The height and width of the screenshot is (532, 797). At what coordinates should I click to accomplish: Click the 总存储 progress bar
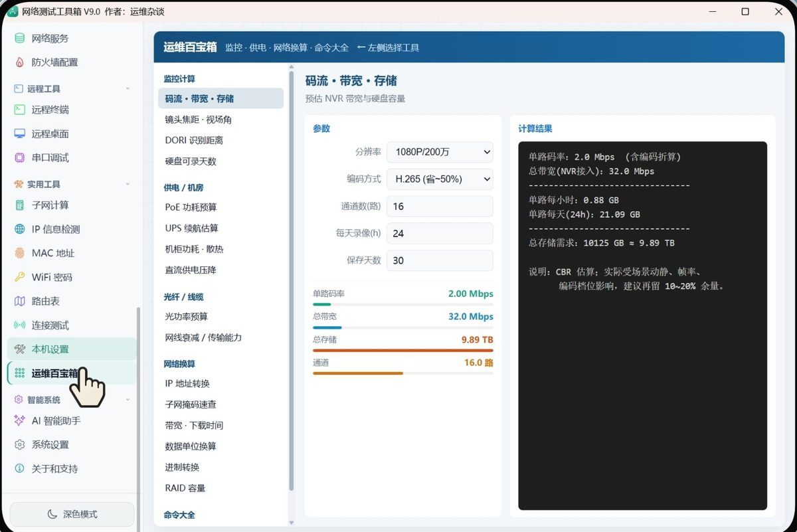click(403, 350)
